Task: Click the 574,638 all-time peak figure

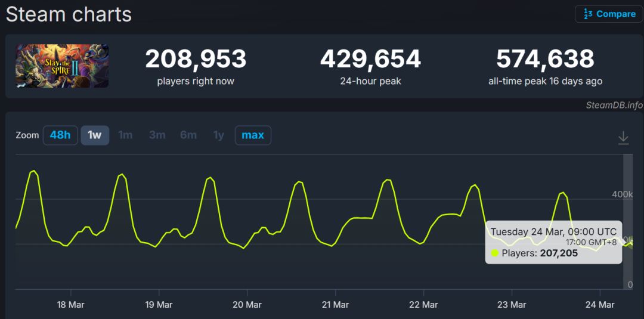Action: tap(545, 59)
